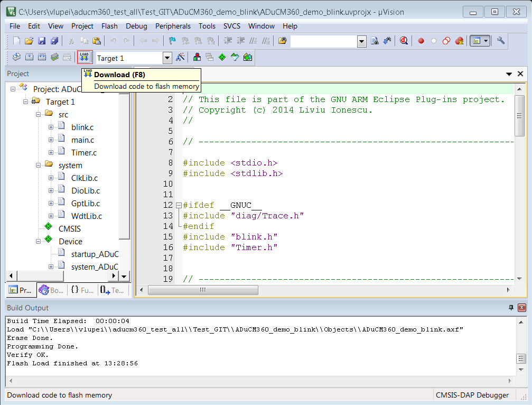This screenshot has width=532, height=405.
Task: Open the Target 1 dropdown
Action: (167, 58)
